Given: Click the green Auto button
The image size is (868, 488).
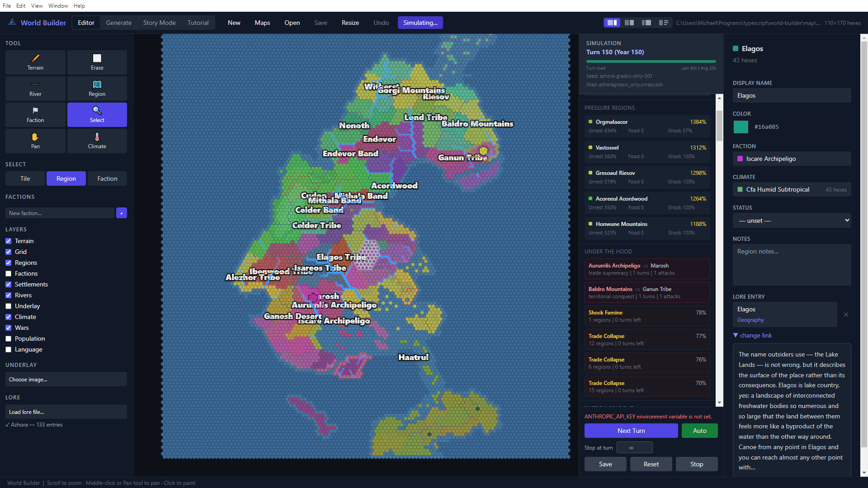Looking at the screenshot, I should click(699, 431).
